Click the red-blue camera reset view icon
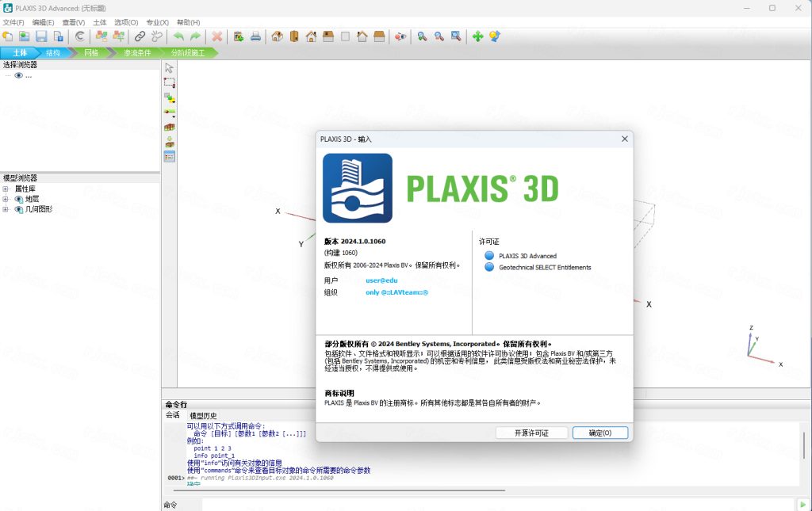The height and width of the screenshot is (511, 812). (400, 36)
